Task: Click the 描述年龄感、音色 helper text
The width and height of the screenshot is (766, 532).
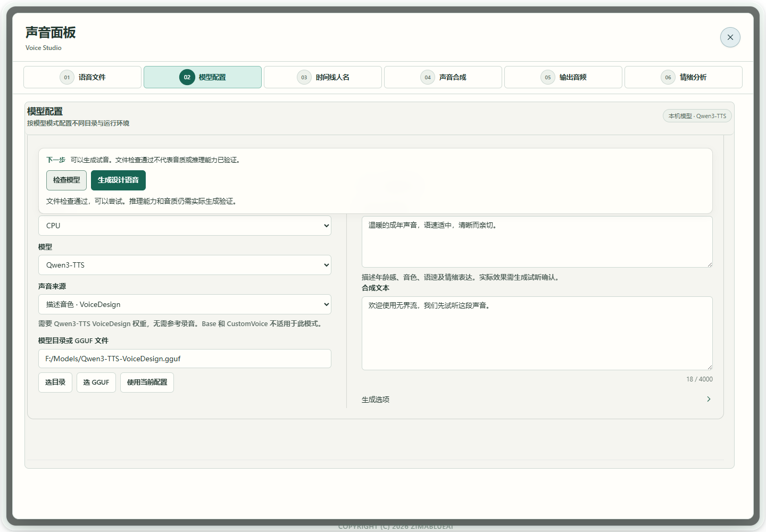Action: 461,277
